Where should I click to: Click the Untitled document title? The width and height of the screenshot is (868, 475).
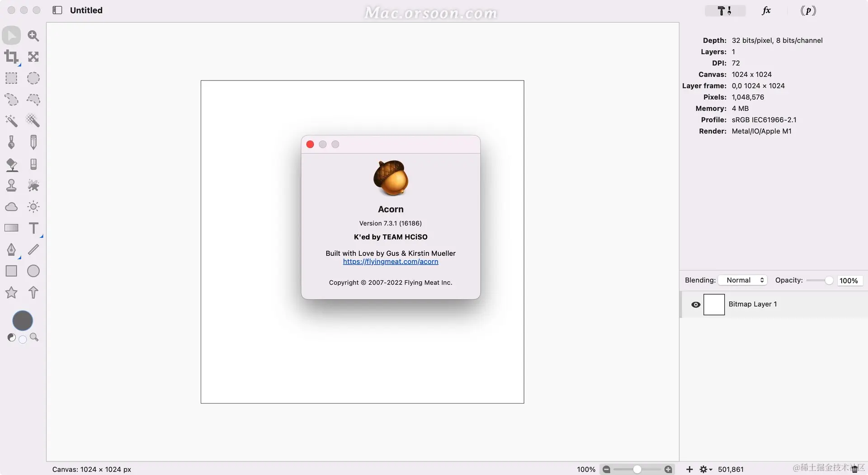point(86,10)
